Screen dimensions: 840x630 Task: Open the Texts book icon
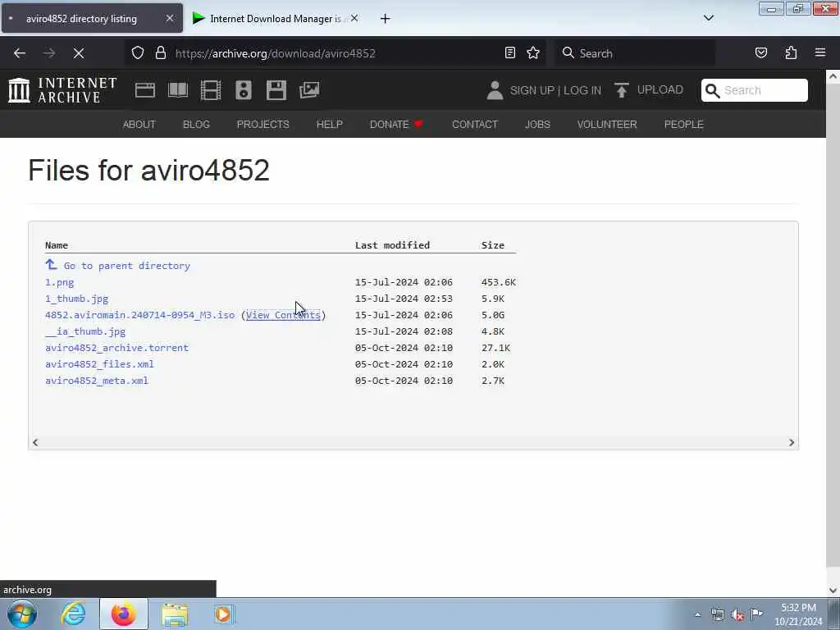click(x=178, y=90)
